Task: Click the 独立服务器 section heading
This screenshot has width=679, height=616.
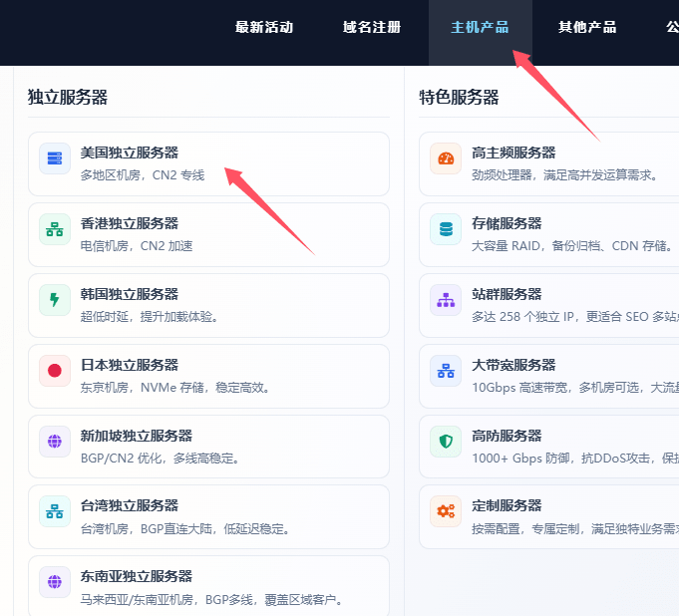Action: tap(68, 97)
